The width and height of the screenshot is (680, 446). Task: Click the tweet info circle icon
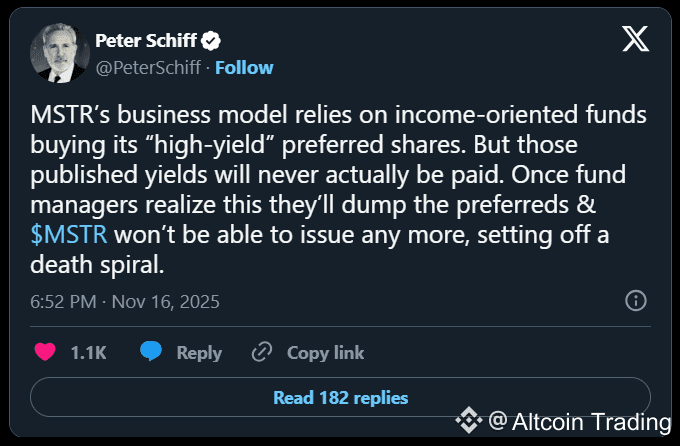[634, 301]
